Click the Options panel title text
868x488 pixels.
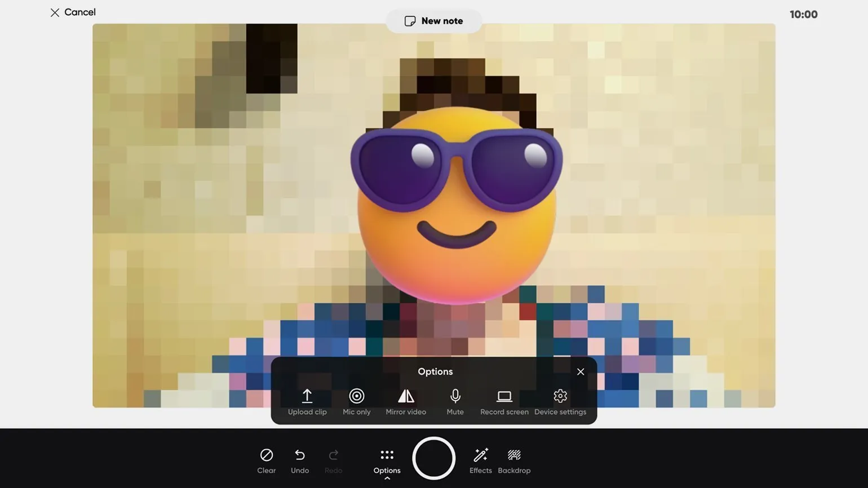tap(435, 372)
